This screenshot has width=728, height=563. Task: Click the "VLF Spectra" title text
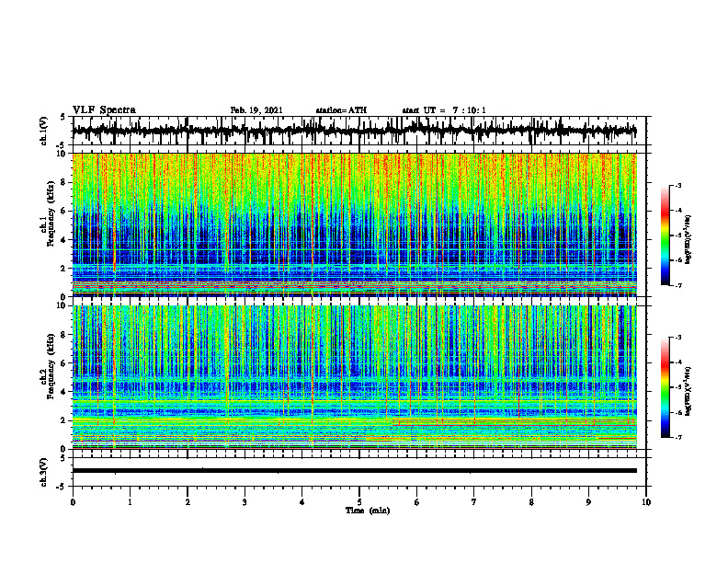coord(104,110)
